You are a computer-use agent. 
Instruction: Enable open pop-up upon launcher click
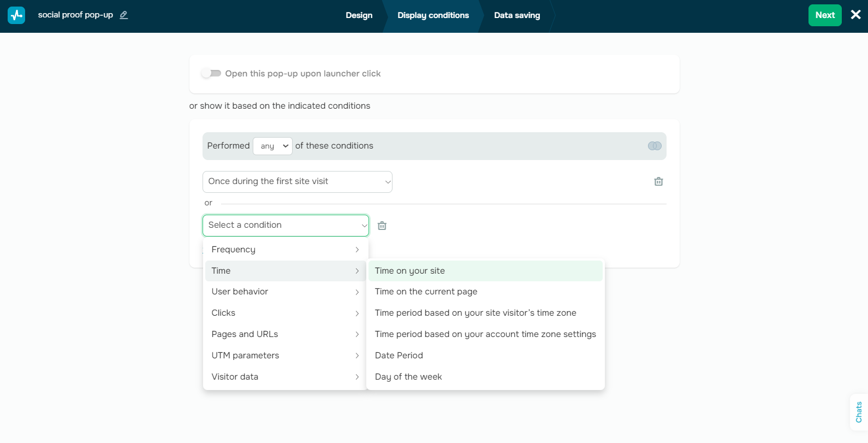pos(211,73)
